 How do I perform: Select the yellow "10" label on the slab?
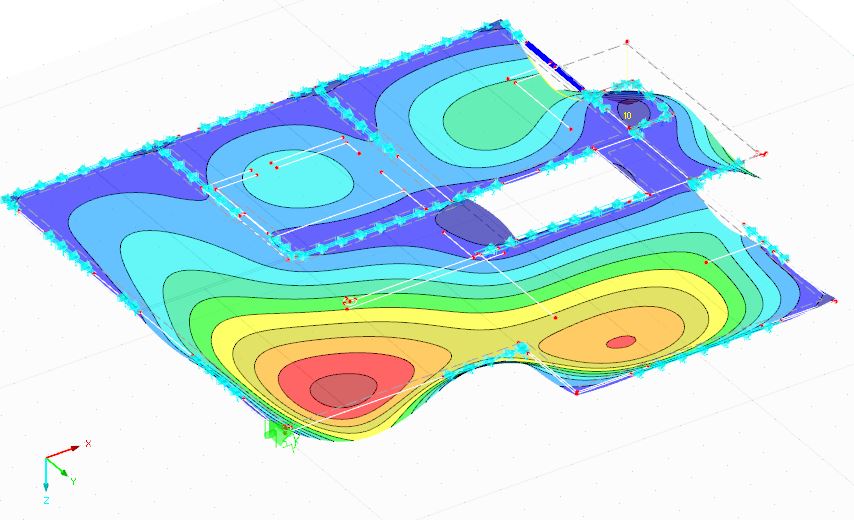click(627, 115)
